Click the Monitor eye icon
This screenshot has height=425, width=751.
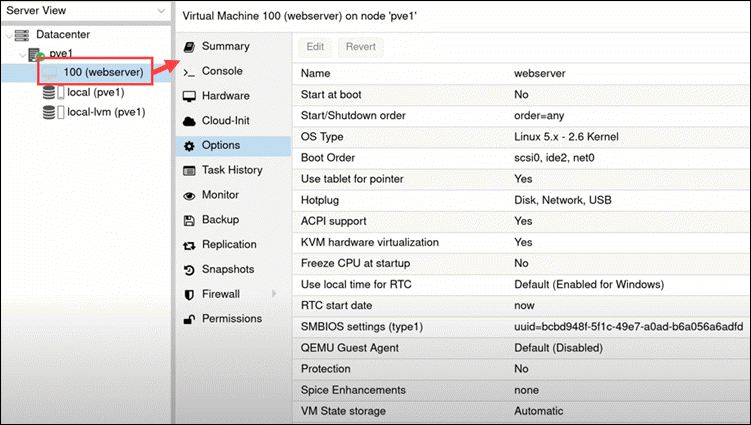pyautogui.click(x=189, y=195)
